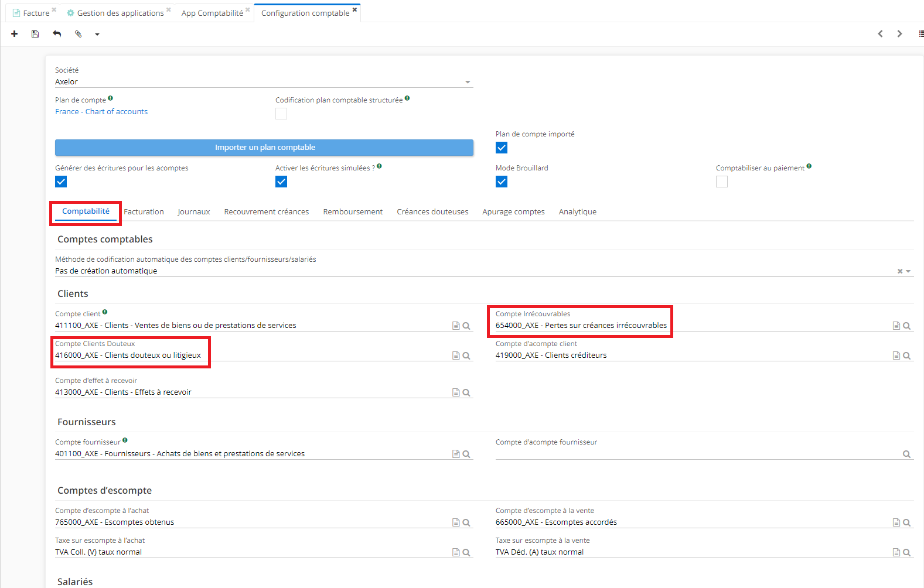The image size is (924, 588).
Task: Open the list view icon at top right
Action: [x=921, y=34]
